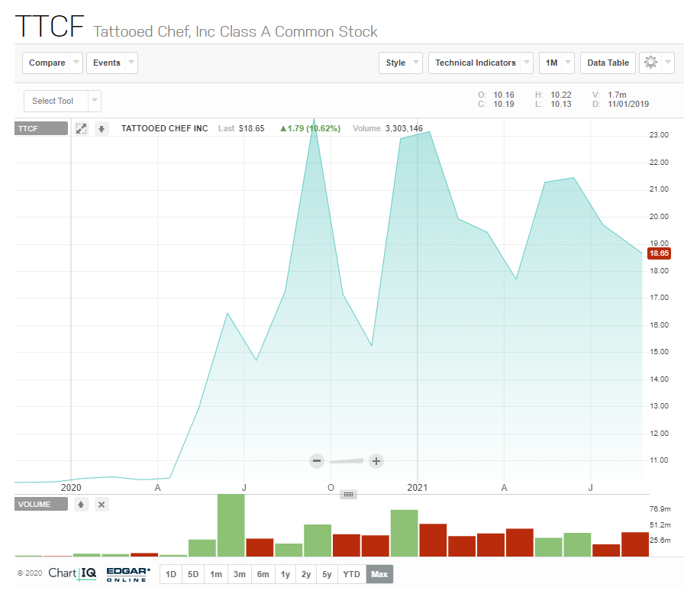The height and width of the screenshot is (597, 700).
Task: Select the 3m range tab
Action: [240, 574]
